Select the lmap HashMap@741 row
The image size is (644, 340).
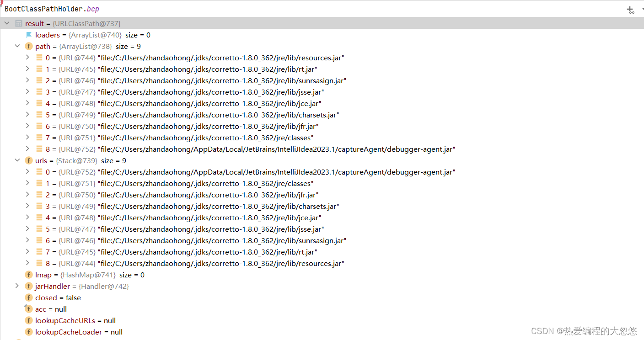[322, 275]
